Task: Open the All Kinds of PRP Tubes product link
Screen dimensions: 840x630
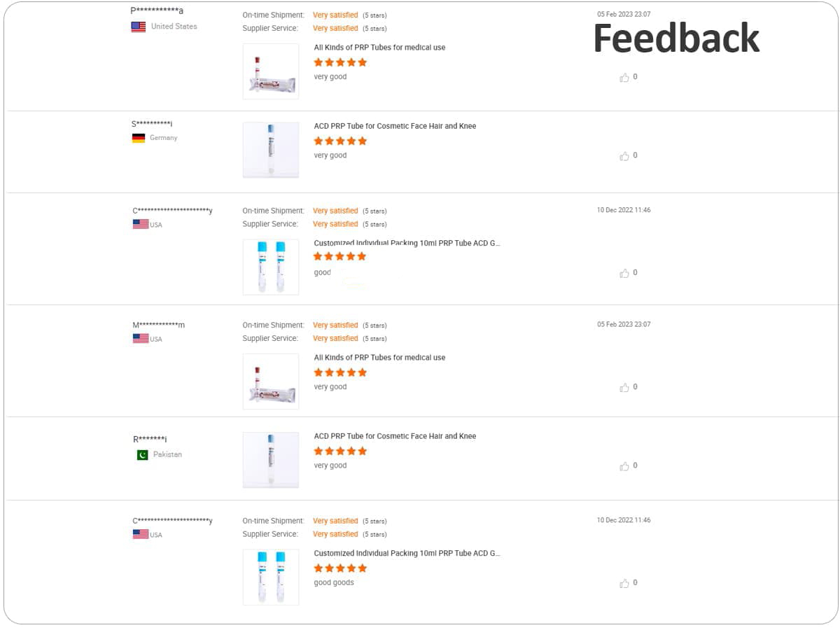Action: point(379,47)
